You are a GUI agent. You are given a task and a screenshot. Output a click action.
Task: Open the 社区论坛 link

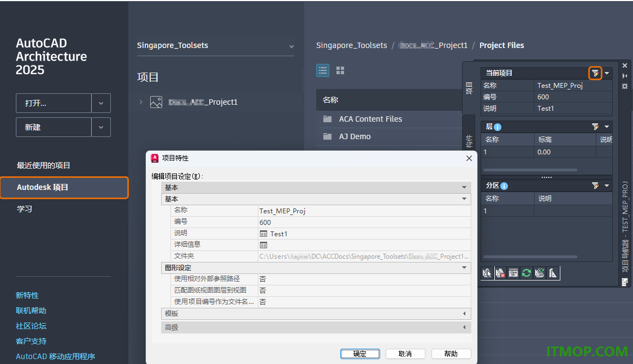point(31,326)
